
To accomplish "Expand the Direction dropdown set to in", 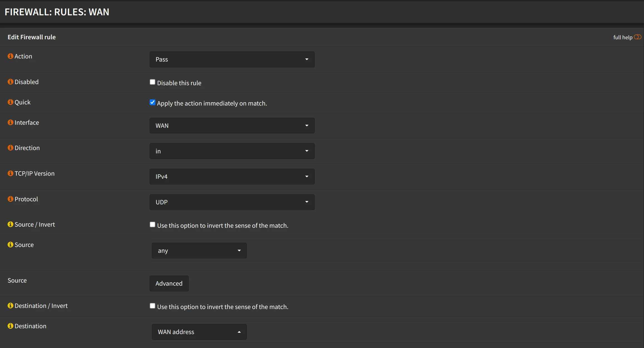I will coord(232,151).
